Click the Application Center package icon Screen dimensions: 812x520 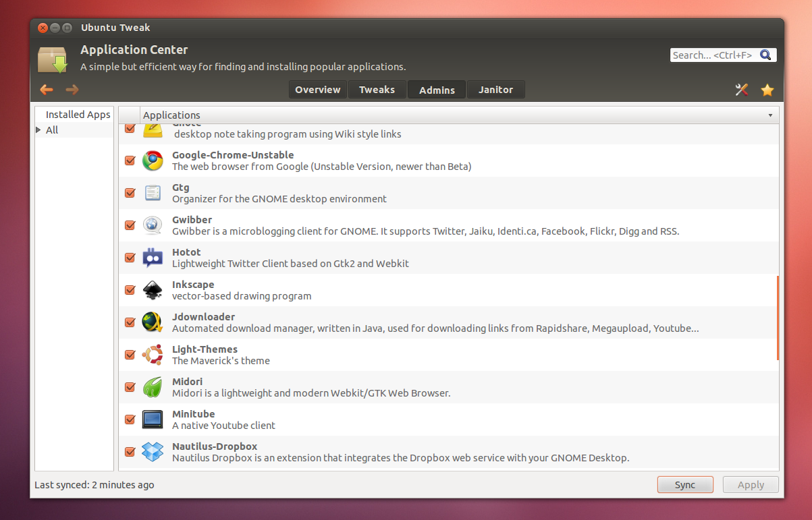[x=53, y=59]
